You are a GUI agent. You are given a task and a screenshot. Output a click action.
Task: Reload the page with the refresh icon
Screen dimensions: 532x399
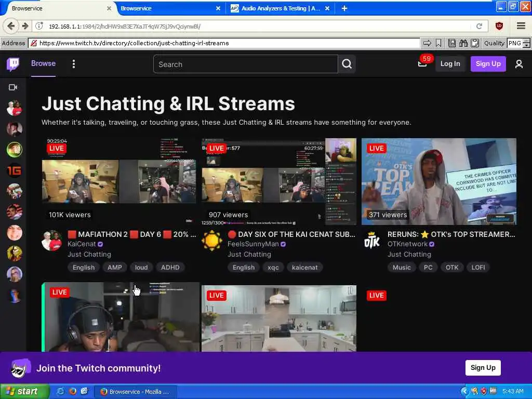tap(479, 26)
